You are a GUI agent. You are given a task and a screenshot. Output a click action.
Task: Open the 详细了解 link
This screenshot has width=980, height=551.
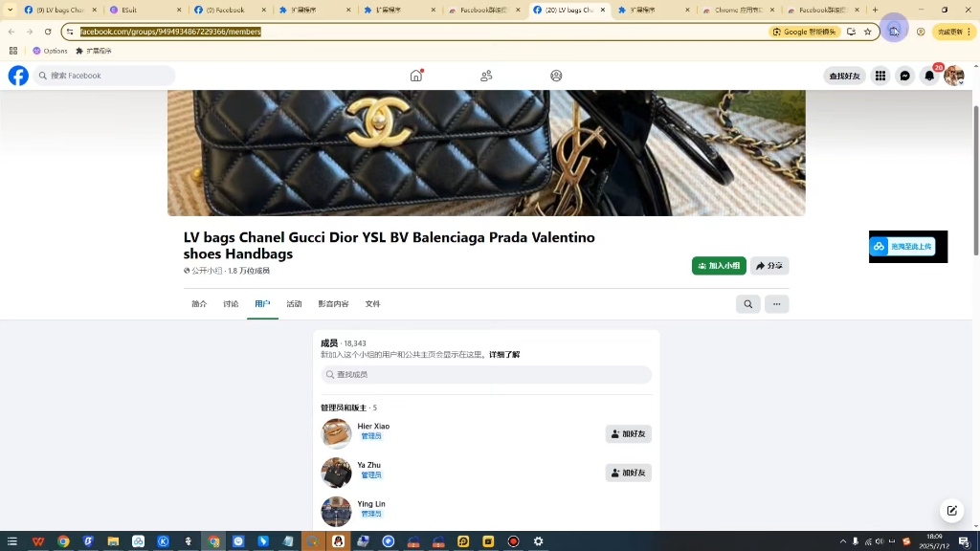504,354
